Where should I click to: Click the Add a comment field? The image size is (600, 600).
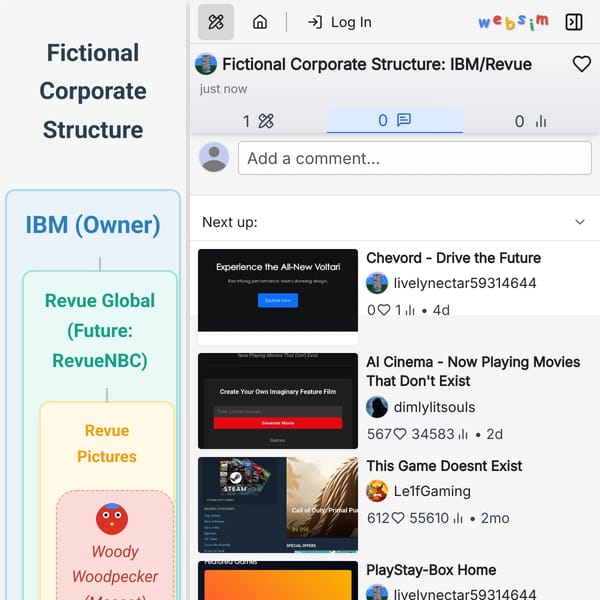pyautogui.click(x=415, y=158)
